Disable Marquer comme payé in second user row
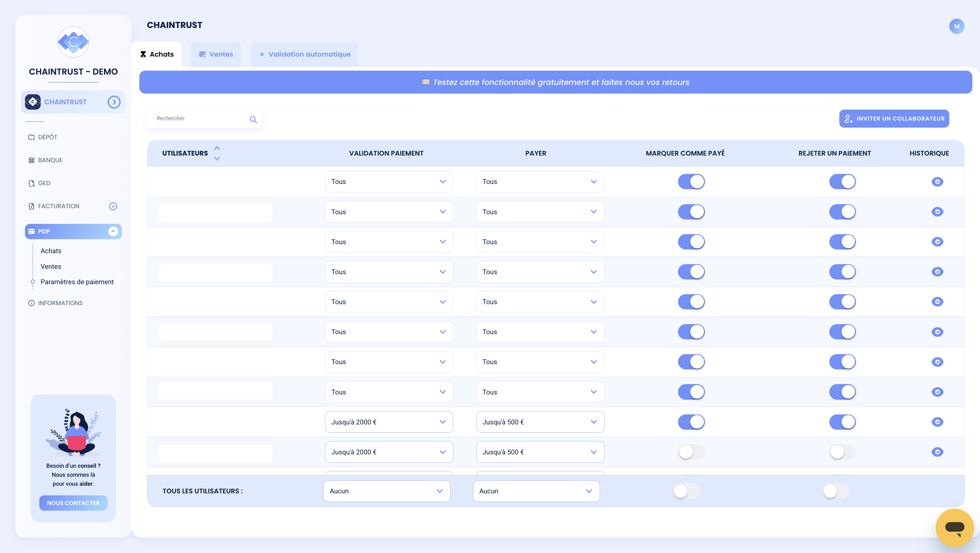The image size is (980, 553). (691, 212)
